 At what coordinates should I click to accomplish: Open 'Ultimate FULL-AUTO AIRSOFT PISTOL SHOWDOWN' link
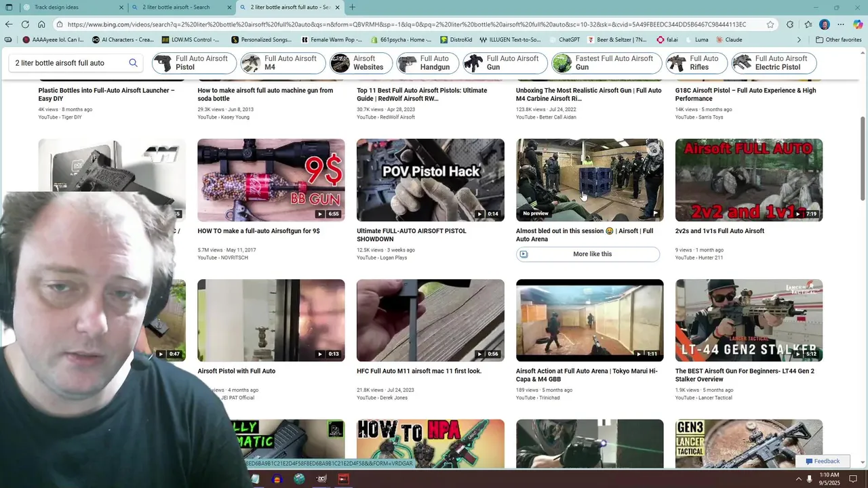412,235
